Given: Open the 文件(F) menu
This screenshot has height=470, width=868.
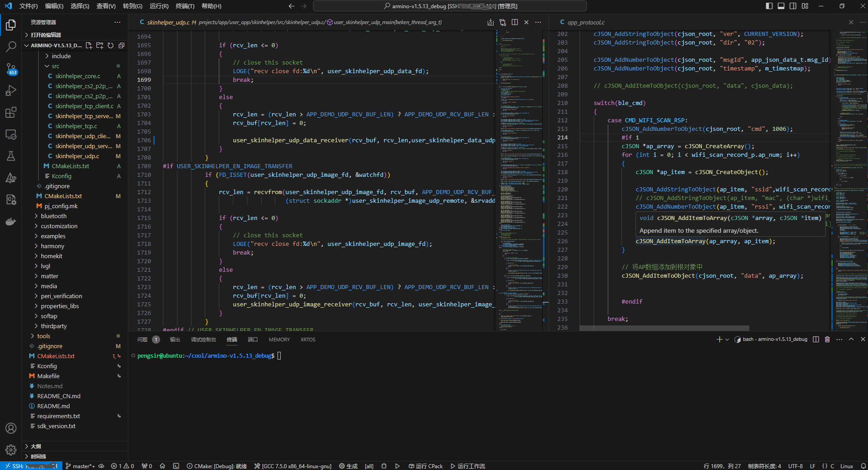Looking at the screenshot, I should 29,6.
